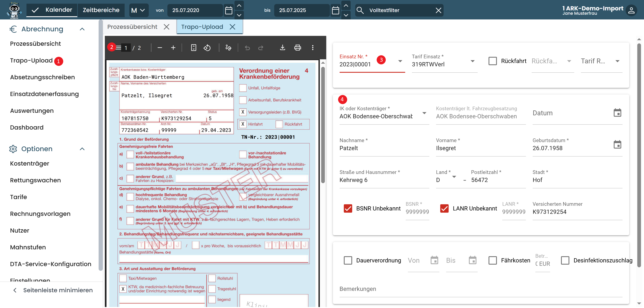This screenshot has width=644, height=308.
Task: Rotate the PDF page counterclockwise
Action: pyautogui.click(x=207, y=47)
